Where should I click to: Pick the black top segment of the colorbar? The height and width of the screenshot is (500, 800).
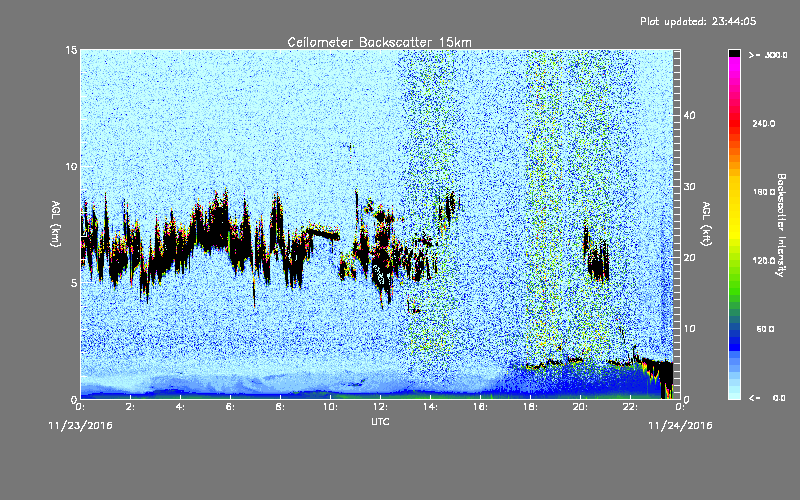(734, 53)
